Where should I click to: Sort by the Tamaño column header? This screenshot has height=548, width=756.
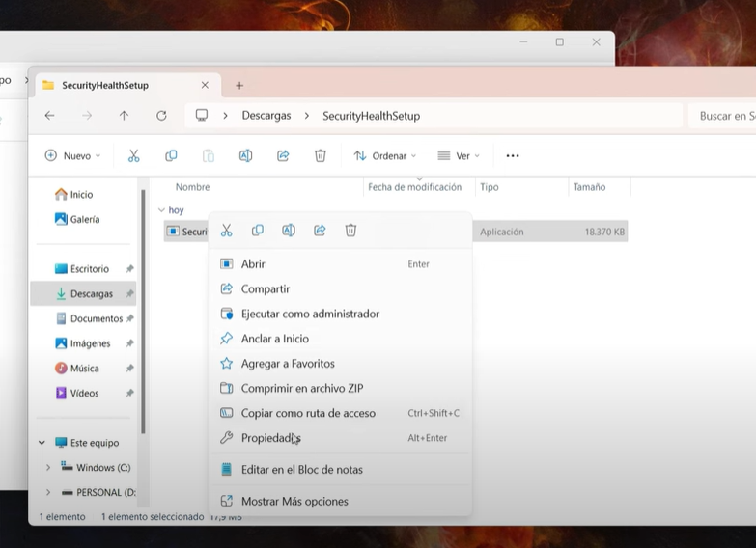coord(589,187)
